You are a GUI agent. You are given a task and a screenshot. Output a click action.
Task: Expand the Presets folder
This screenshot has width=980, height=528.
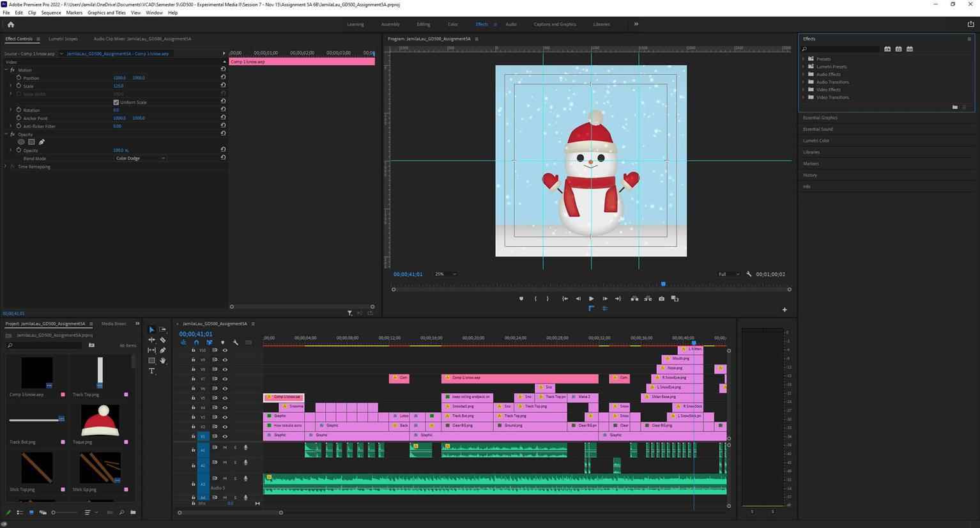click(804, 59)
